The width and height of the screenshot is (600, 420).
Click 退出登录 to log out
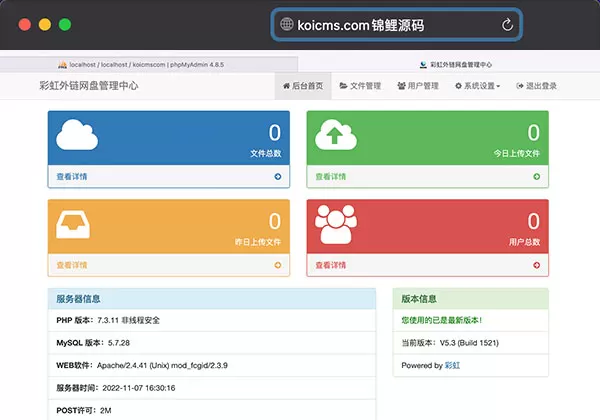coord(536,86)
